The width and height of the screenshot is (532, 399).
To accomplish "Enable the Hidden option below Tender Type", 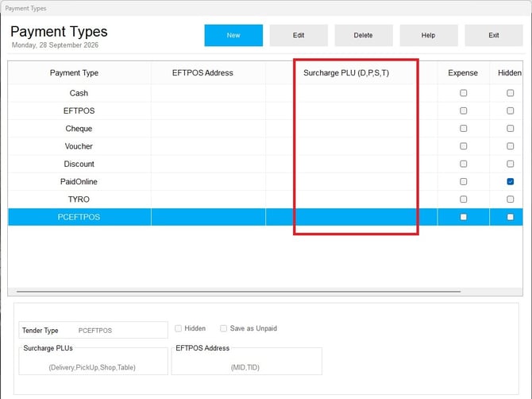I will (178, 328).
